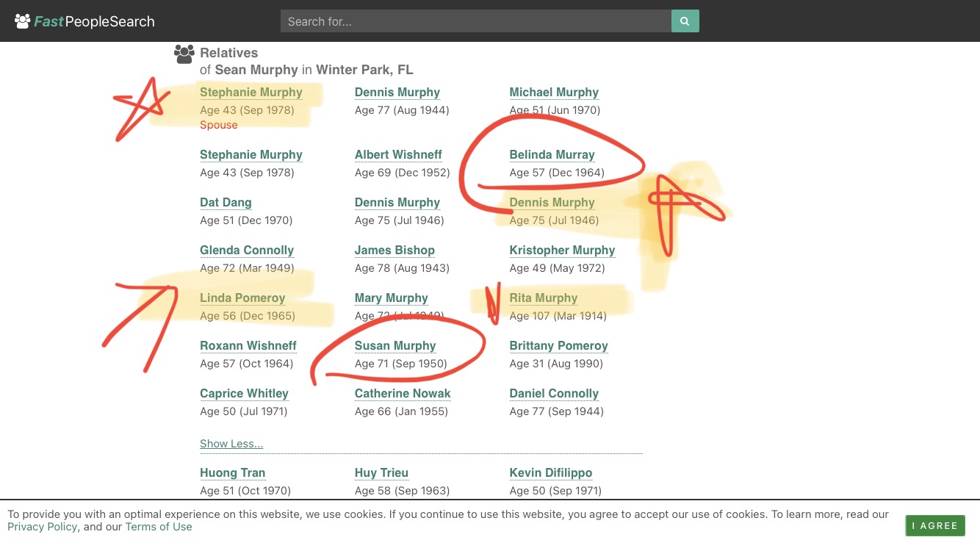The image size is (980, 551).
Task: Open Belinda Murray's profile link
Action: [552, 155]
